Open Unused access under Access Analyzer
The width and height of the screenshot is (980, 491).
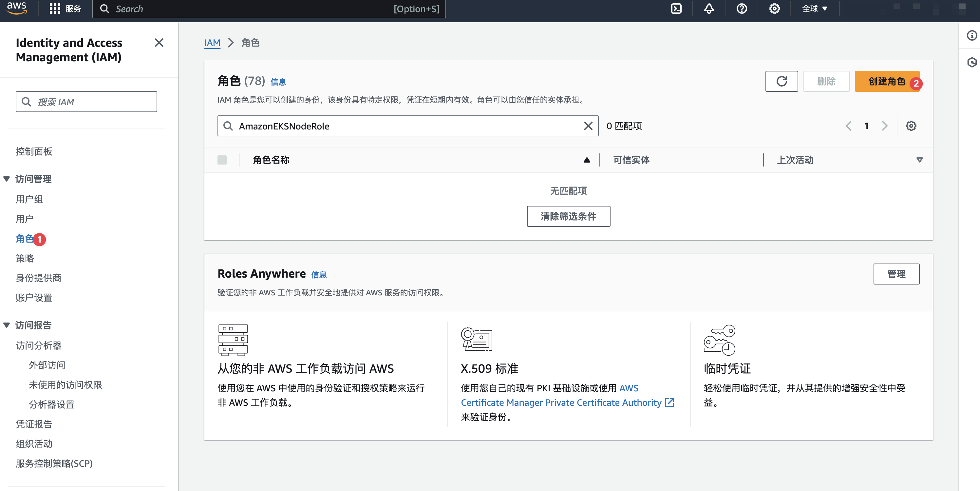point(66,385)
